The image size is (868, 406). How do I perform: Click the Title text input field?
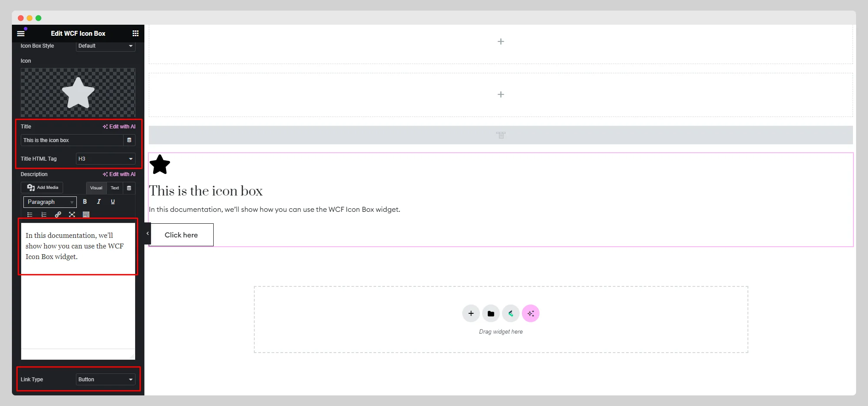[72, 140]
